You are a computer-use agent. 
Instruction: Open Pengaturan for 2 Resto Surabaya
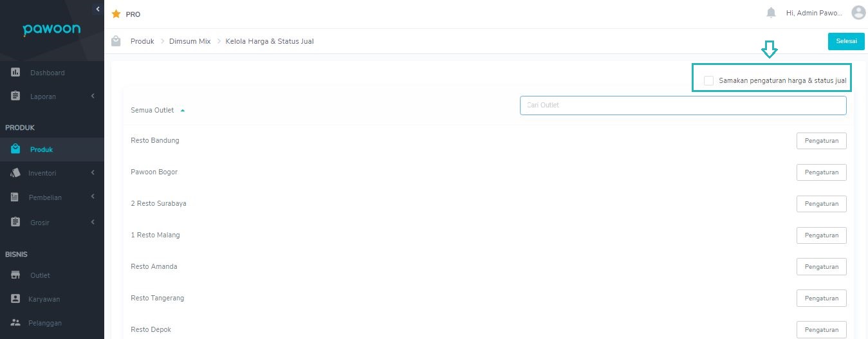pyautogui.click(x=821, y=204)
